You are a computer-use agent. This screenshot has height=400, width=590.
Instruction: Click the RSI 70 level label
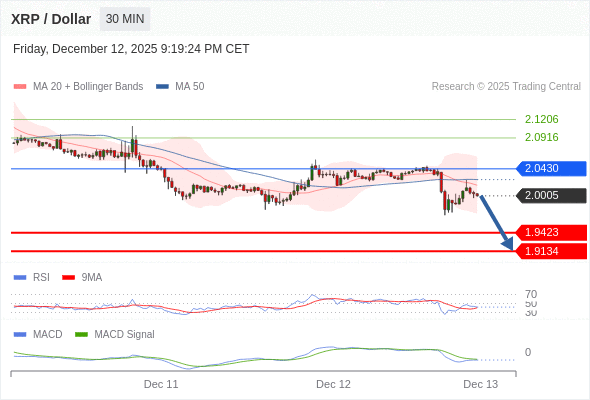(x=531, y=294)
